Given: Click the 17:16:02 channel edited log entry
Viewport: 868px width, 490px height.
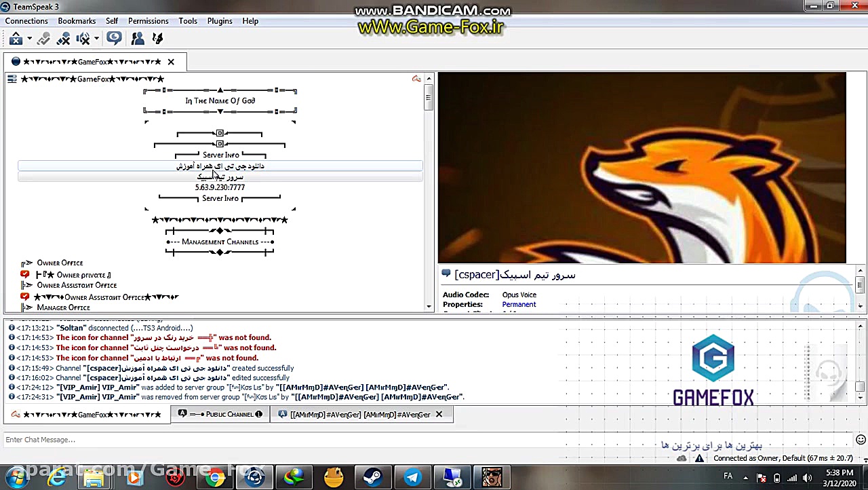Looking at the screenshot, I should pyautogui.click(x=149, y=377).
